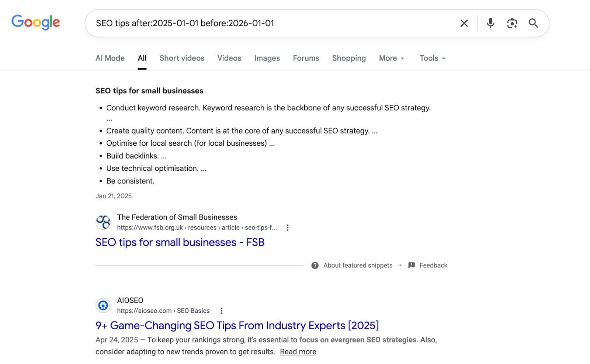Open the Tools dropdown
The width and height of the screenshot is (590, 364).
point(432,58)
